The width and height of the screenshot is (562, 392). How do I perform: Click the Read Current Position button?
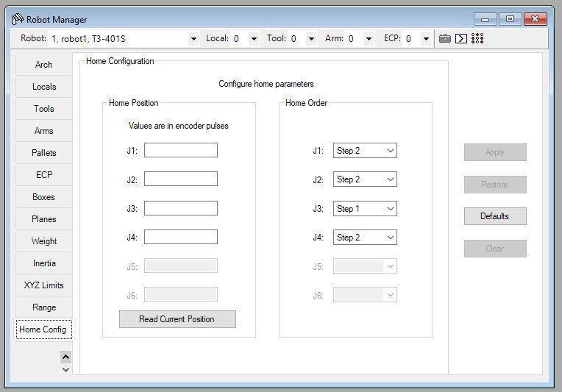pos(177,319)
